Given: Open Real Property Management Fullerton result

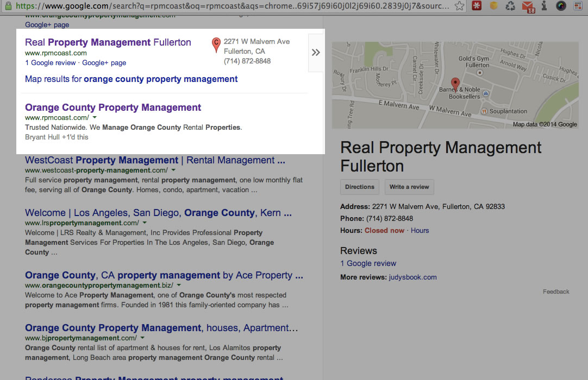Looking at the screenshot, I should pos(108,42).
